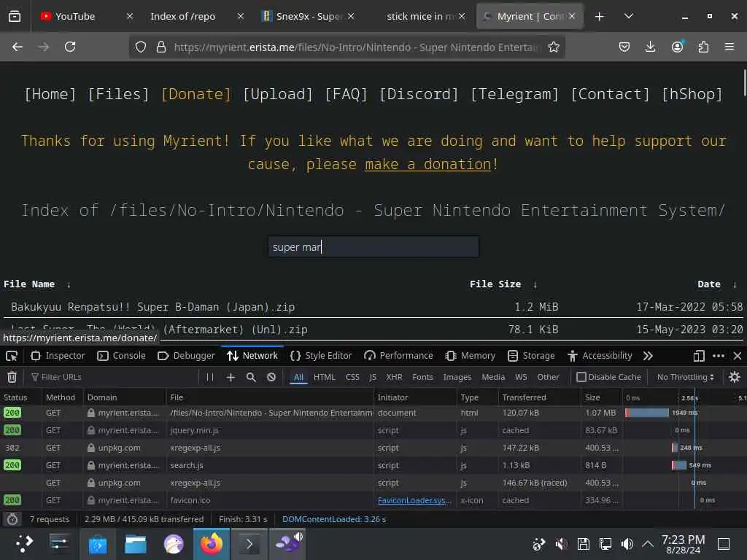The image size is (747, 560).
Task: Open network settings gear icon
Action: point(734,377)
